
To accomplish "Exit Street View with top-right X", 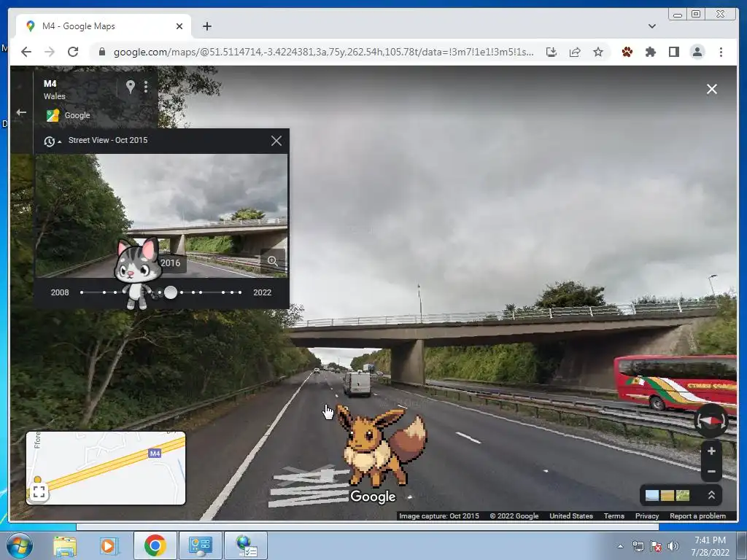I will click(712, 89).
